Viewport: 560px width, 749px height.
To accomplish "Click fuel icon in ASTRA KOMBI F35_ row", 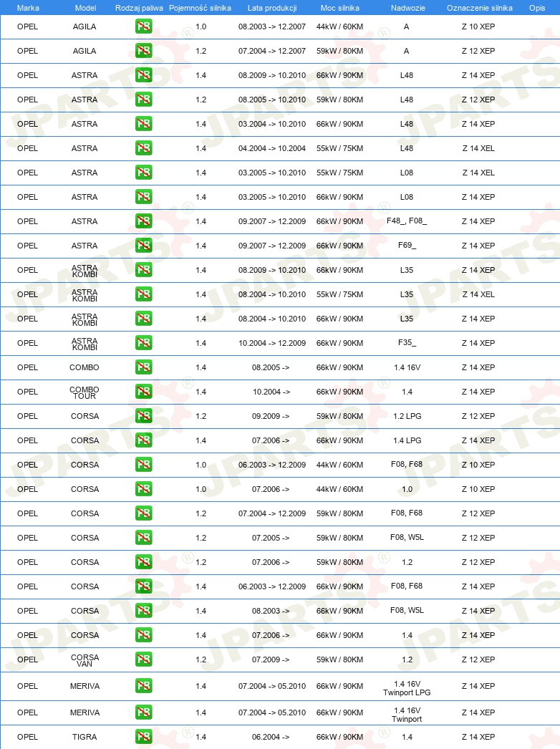I will (x=143, y=343).
